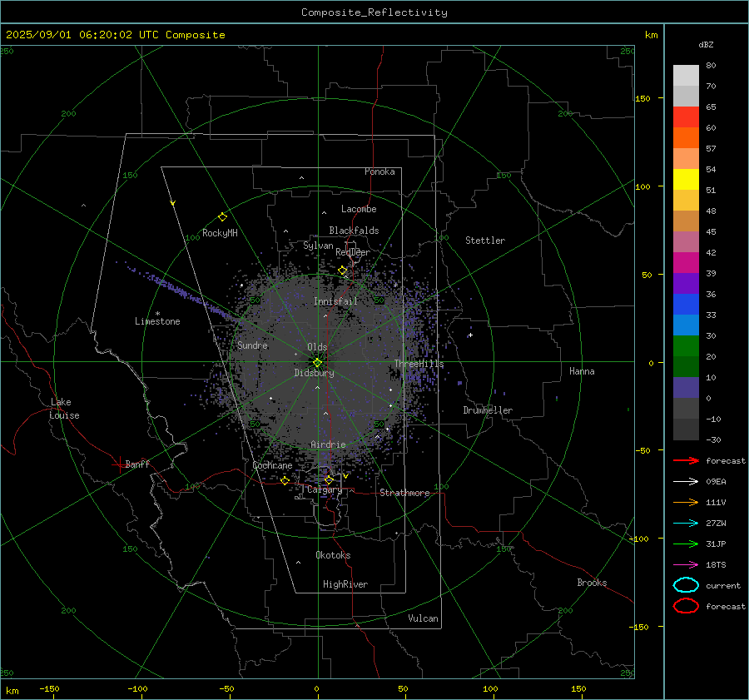
Task: Click the RockyMH label
Action: click(x=220, y=233)
